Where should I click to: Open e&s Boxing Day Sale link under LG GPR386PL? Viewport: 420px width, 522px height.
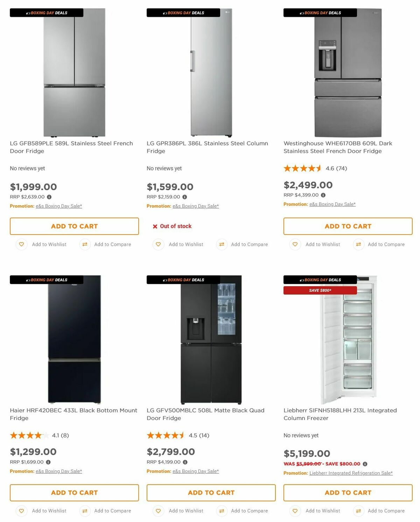[x=196, y=206]
